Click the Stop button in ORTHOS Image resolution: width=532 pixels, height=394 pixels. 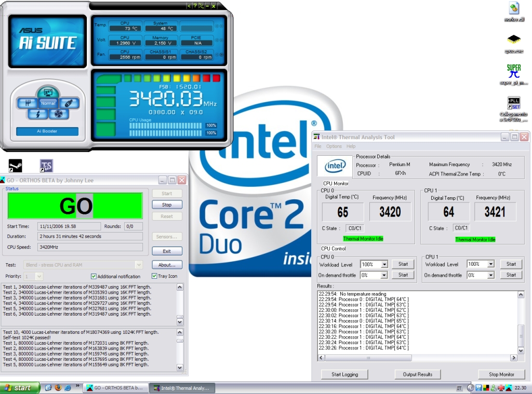167,205
